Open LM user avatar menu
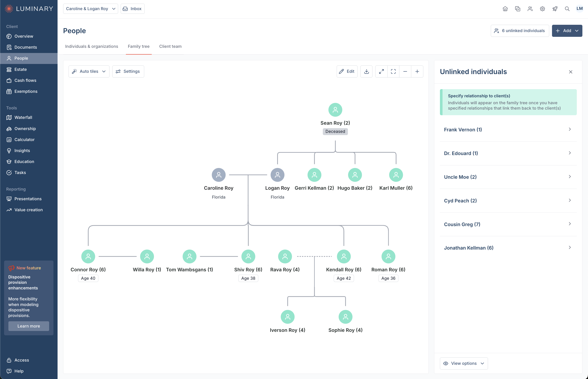This screenshot has width=588, height=379. click(579, 9)
